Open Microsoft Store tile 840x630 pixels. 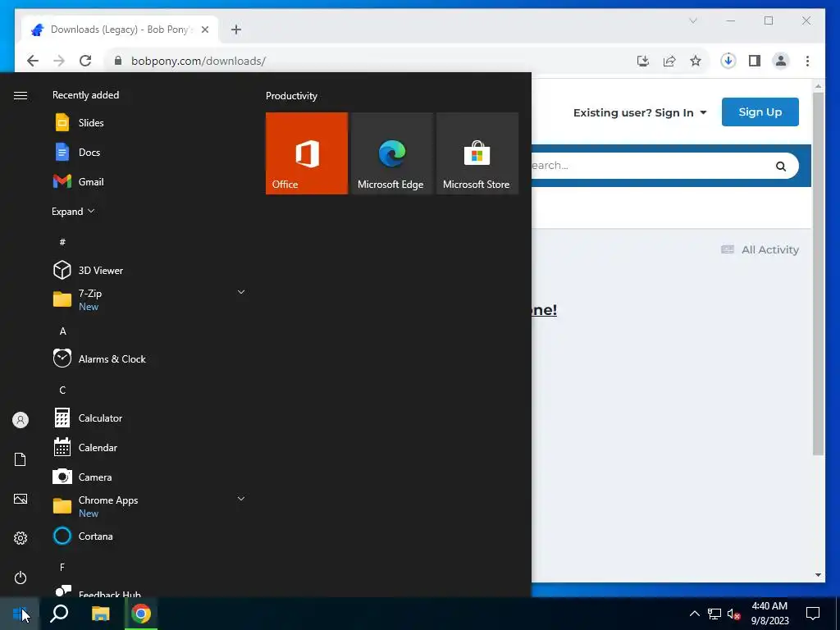point(477,153)
